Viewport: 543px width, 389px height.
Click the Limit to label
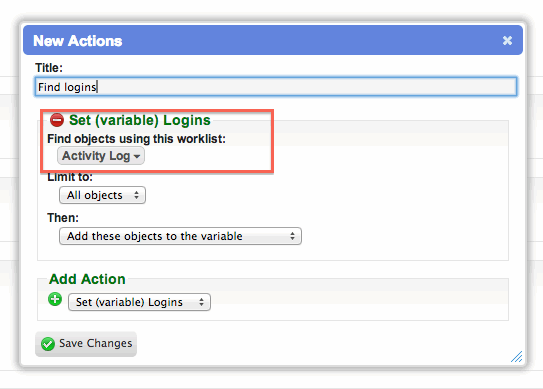click(x=70, y=177)
